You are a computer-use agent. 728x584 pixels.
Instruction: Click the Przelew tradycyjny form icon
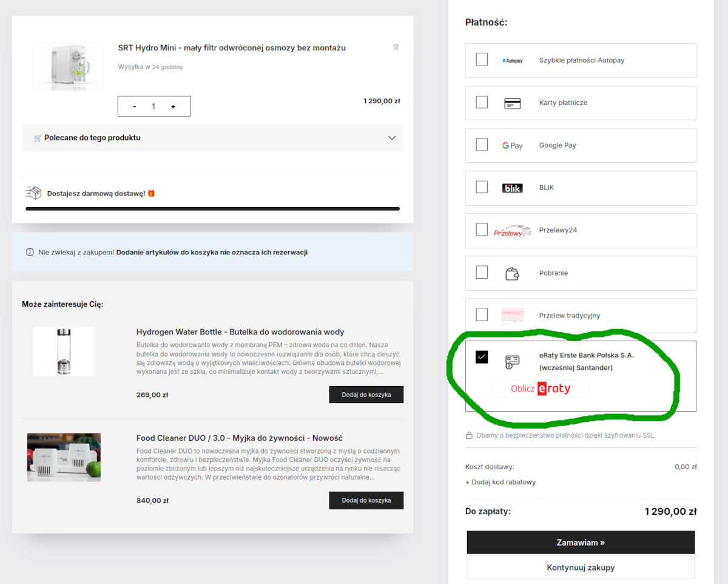513,316
